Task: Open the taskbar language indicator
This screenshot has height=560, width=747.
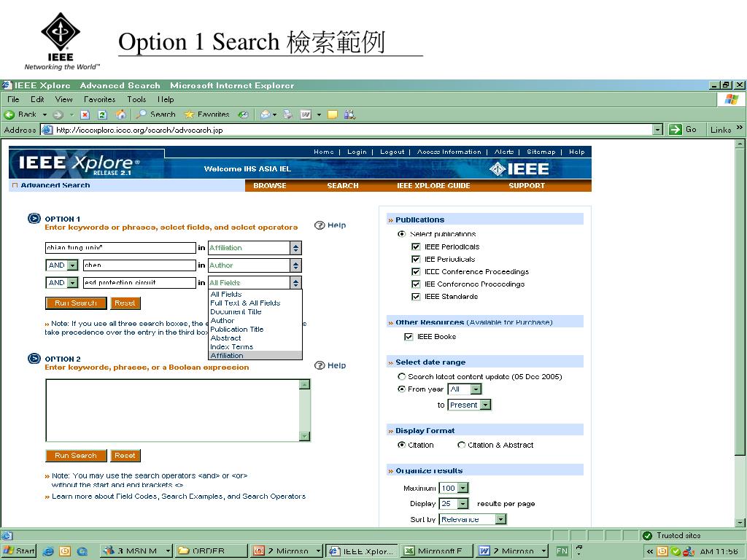Action: click(562, 551)
